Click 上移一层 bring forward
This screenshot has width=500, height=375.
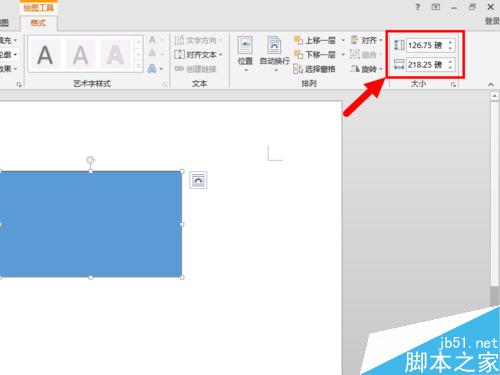click(x=315, y=40)
